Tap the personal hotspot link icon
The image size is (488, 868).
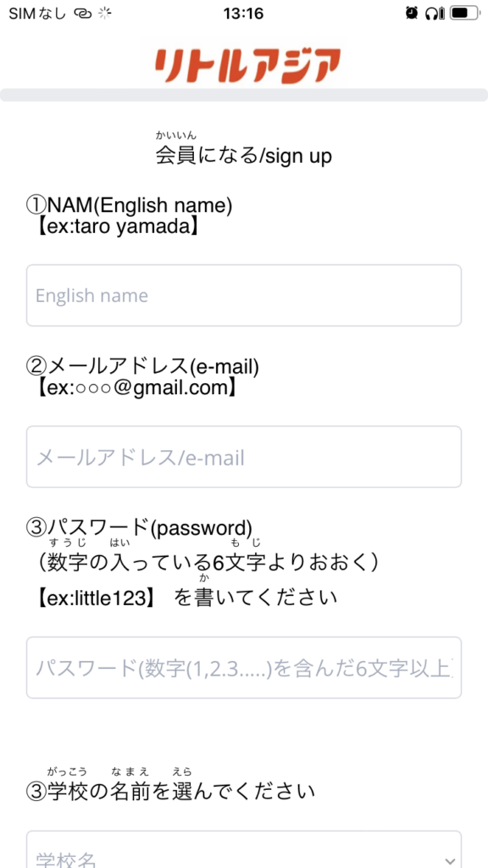[x=83, y=14]
